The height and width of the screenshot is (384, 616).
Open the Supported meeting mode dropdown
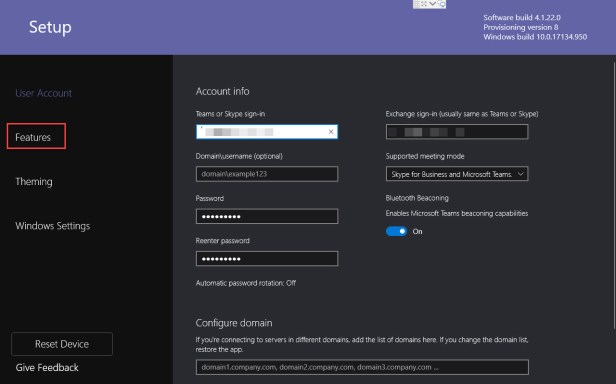click(457, 174)
